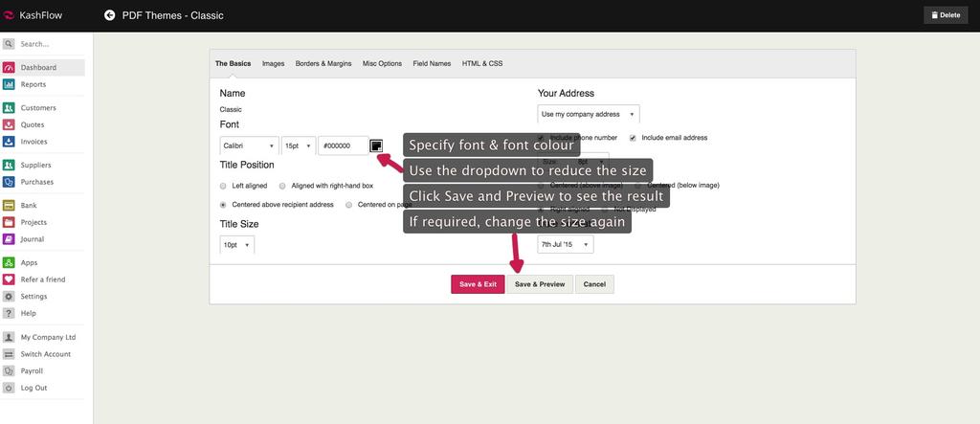
Task: Select the Left aligned title position
Action: tap(224, 186)
